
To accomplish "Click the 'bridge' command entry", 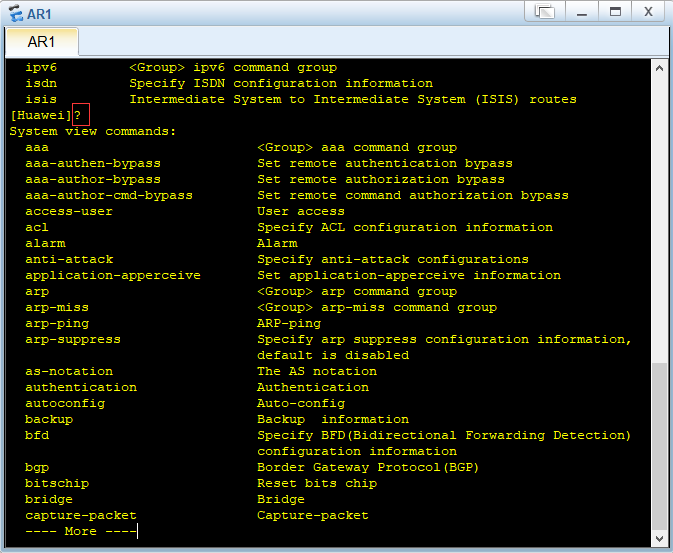I will 49,499.
